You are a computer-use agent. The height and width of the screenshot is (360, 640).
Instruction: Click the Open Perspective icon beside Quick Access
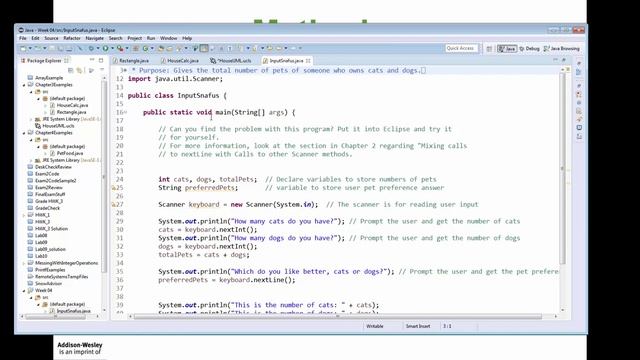pos(489,49)
